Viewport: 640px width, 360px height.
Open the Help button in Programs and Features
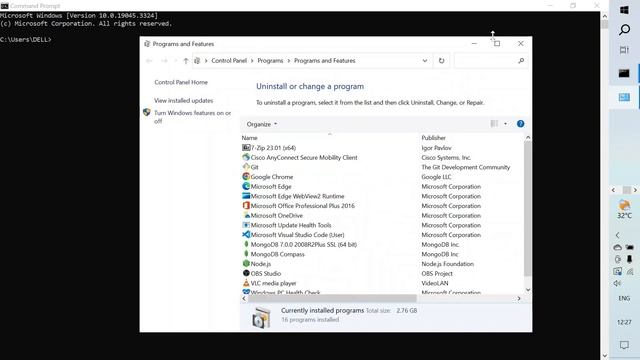click(520, 124)
